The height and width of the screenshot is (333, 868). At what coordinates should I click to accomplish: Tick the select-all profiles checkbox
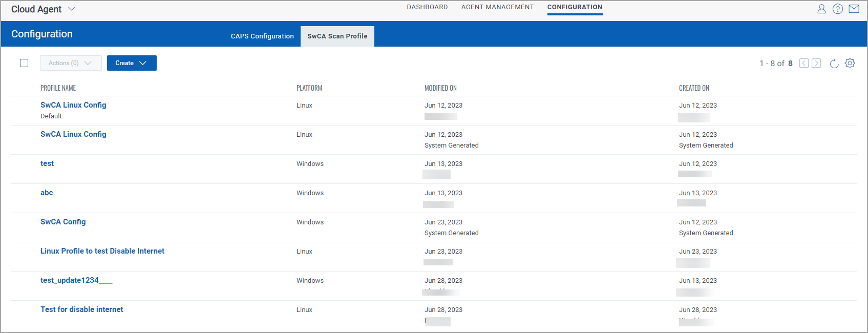point(24,63)
